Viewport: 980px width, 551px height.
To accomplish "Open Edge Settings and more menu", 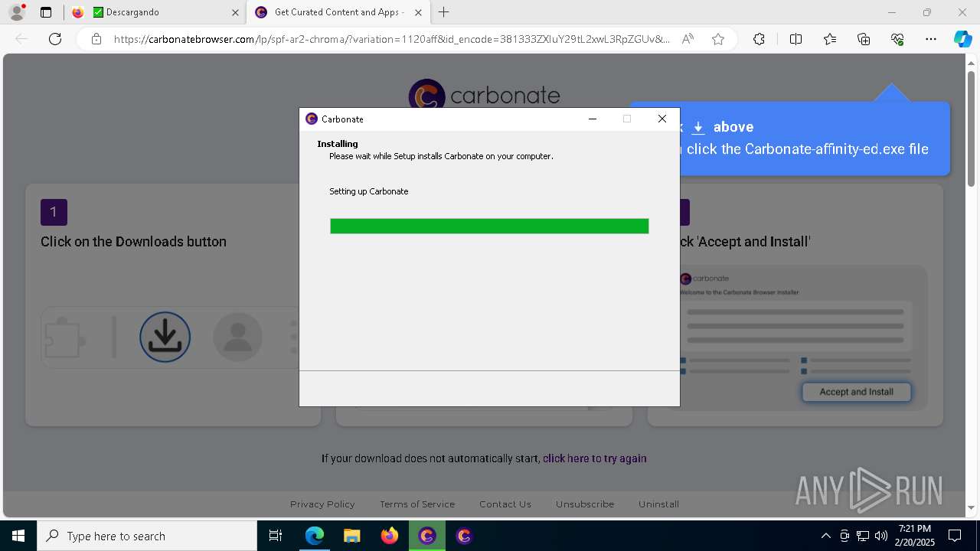I will pyautogui.click(x=931, y=39).
